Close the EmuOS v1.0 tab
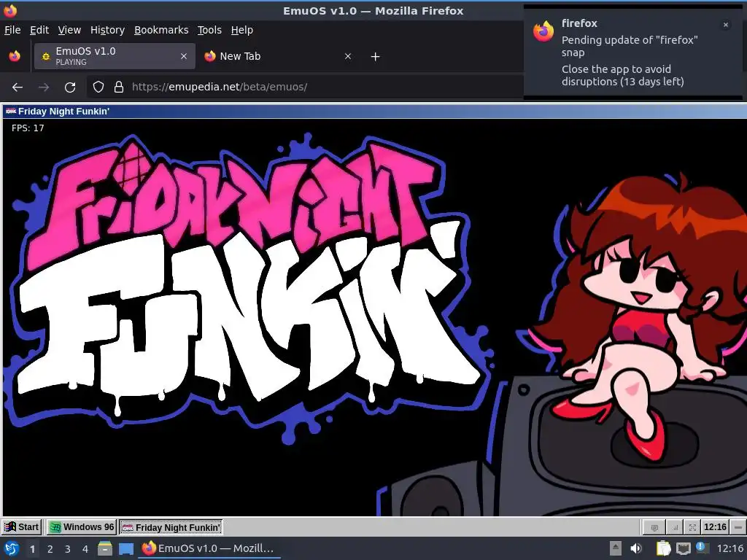Screen dimensions: 747x560 (x=183, y=56)
